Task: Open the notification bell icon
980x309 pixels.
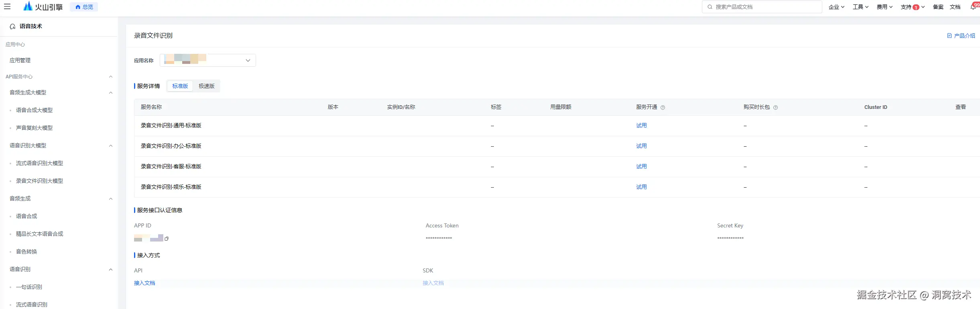Action: point(973,7)
